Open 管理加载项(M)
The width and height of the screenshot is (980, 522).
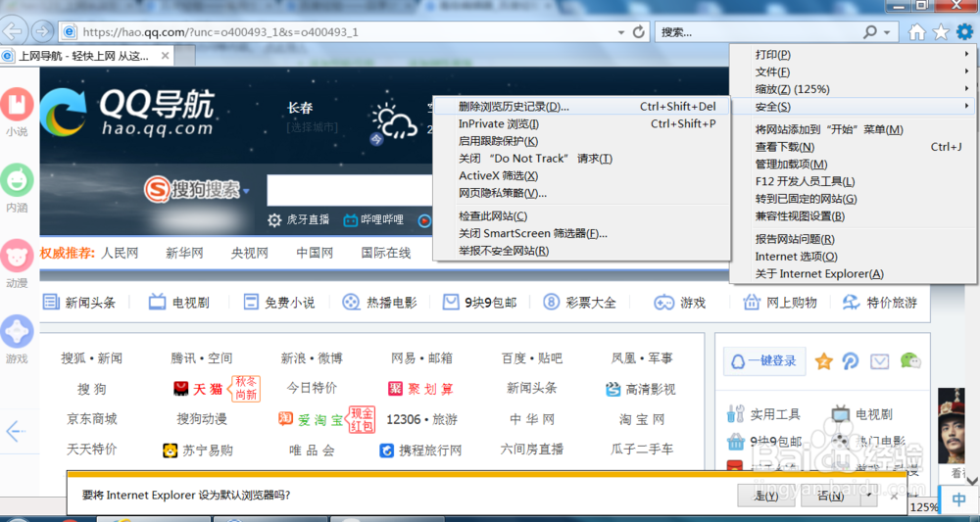point(852,165)
